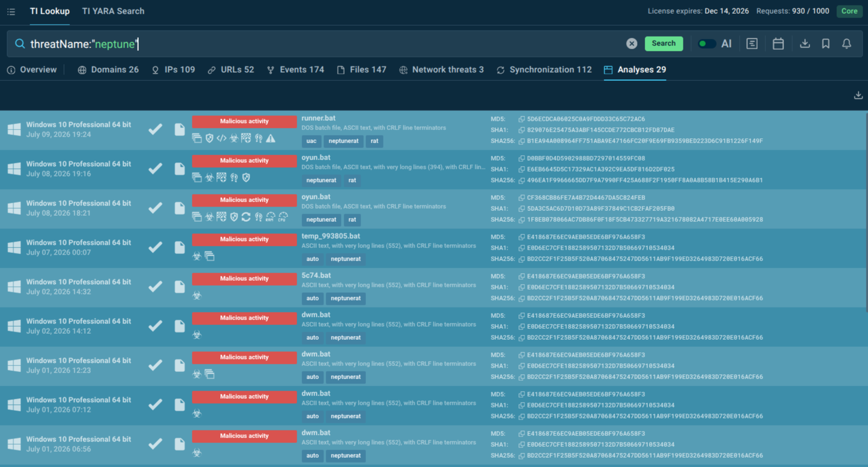Click code brackets icon on runner.bat row
This screenshot has height=467, width=868.
click(x=221, y=138)
